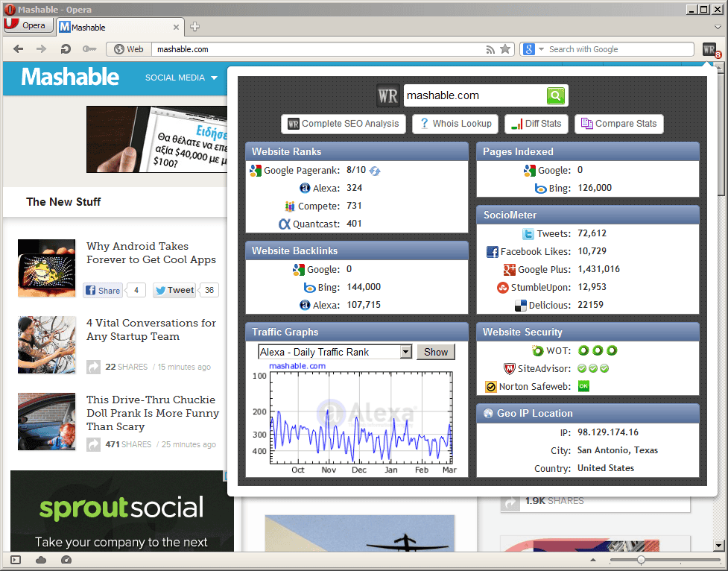Click the share arrow beside 471 Shares

(93, 444)
